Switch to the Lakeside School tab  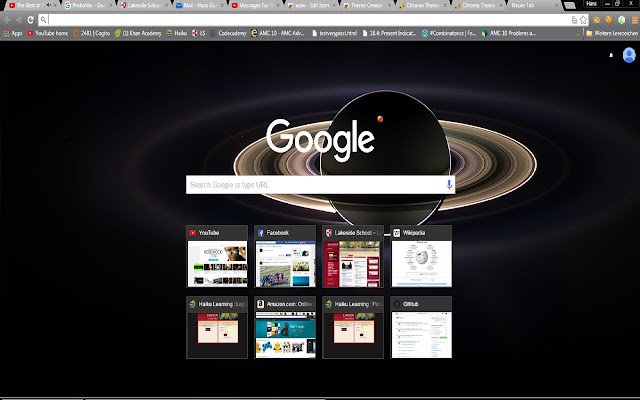point(144,5)
